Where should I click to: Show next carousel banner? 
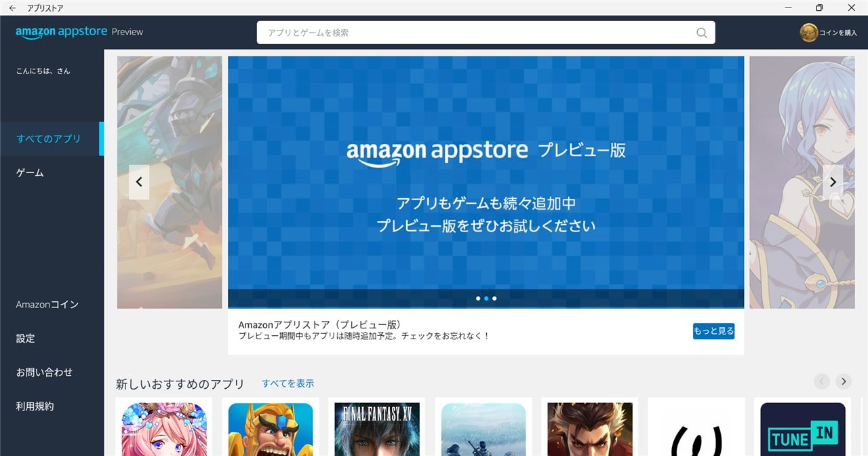point(833,182)
